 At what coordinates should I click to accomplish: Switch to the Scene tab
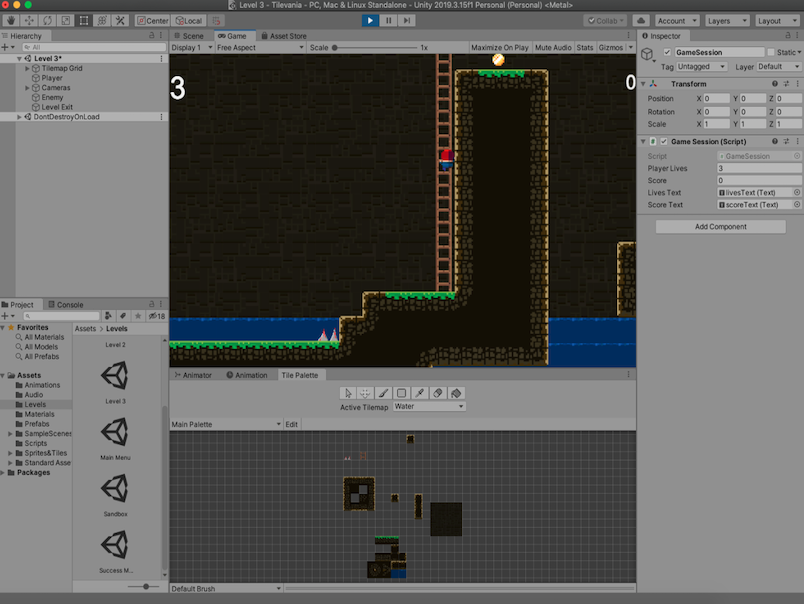[x=189, y=35]
